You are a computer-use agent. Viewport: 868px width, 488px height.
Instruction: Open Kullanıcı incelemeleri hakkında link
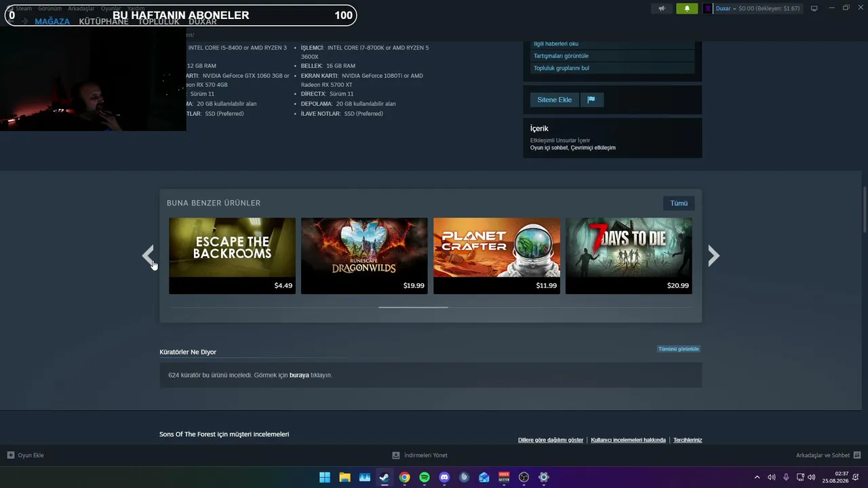pos(628,440)
